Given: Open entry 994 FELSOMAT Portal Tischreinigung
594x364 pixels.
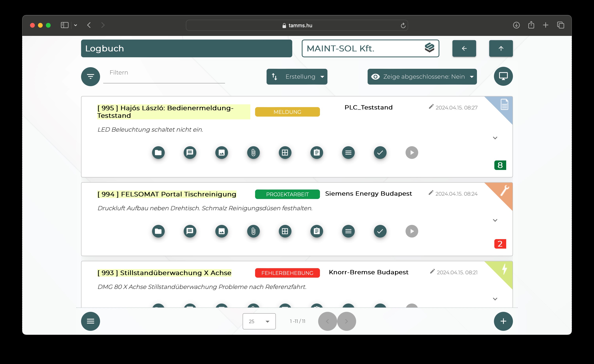Looking at the screenshot, I should point(166,194).
